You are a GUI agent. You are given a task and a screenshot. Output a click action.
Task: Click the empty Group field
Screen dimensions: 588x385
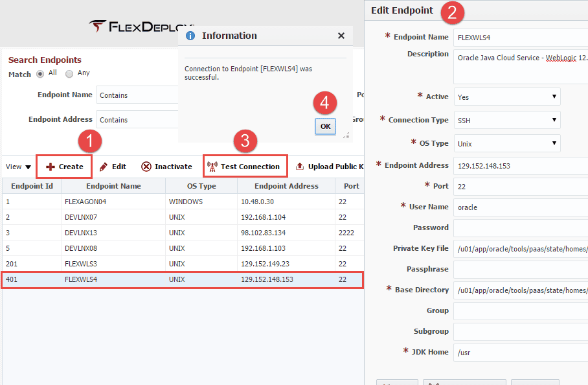[x=521, y=311]
